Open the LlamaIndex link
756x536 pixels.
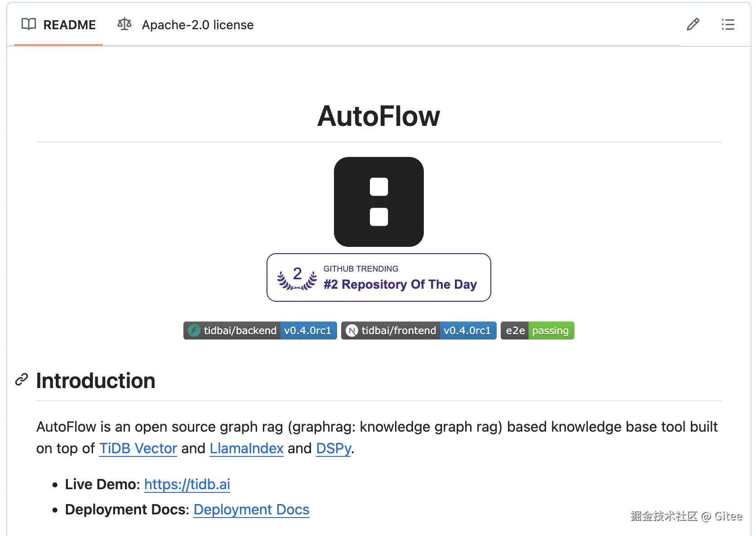[246, 448]
